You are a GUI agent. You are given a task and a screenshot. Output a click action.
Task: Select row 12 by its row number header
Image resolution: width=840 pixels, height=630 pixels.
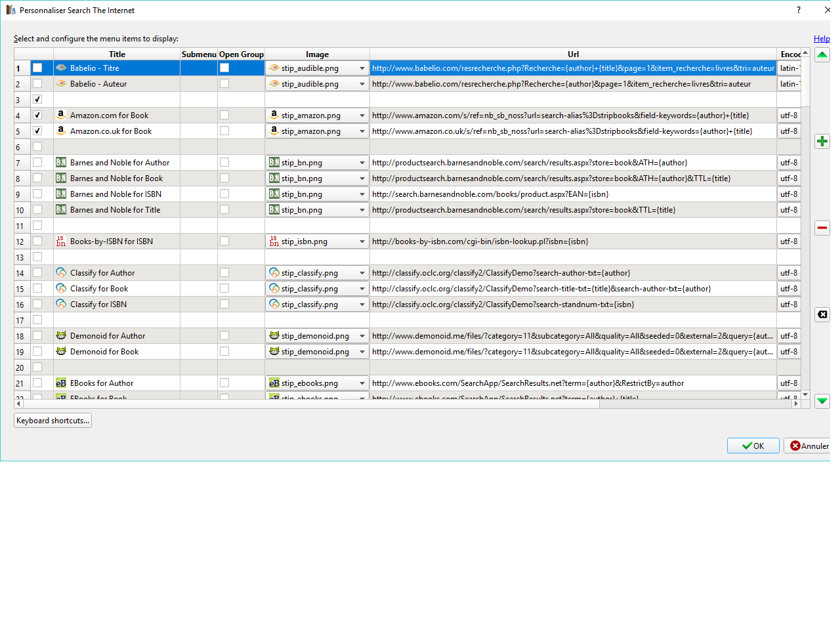point(22,241)
